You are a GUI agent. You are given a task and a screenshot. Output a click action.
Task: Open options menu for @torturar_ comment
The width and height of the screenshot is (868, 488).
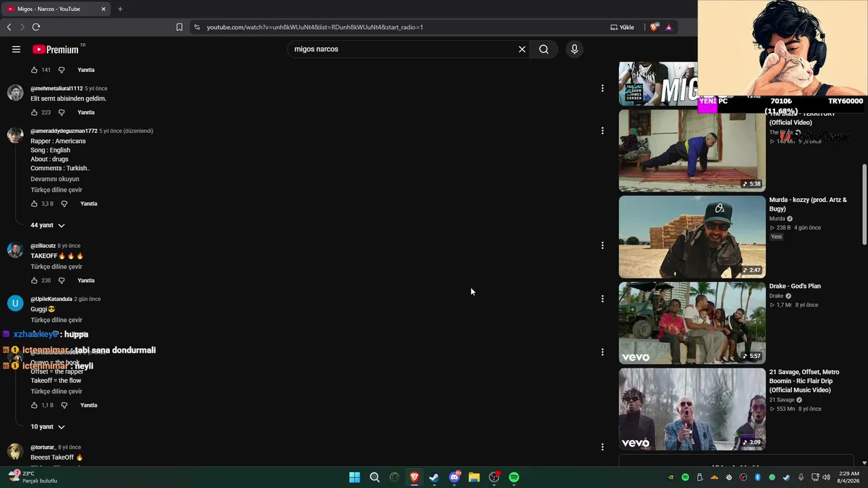tap(602, 447)
